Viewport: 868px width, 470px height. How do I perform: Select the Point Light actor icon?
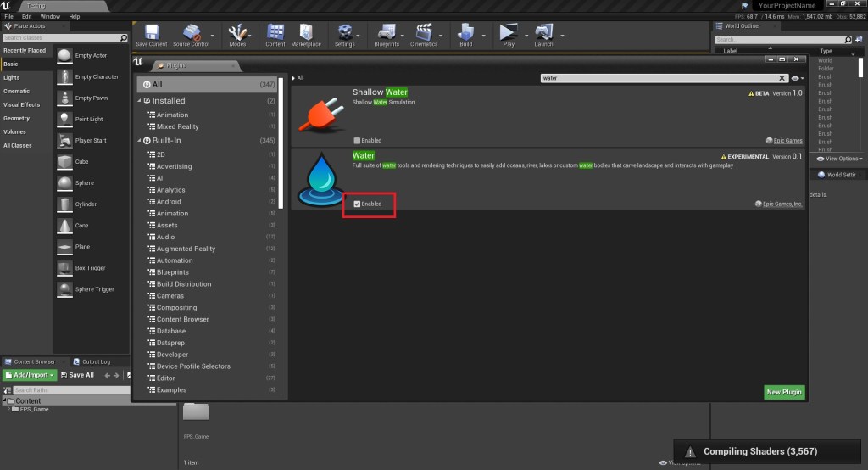point(65,119)
